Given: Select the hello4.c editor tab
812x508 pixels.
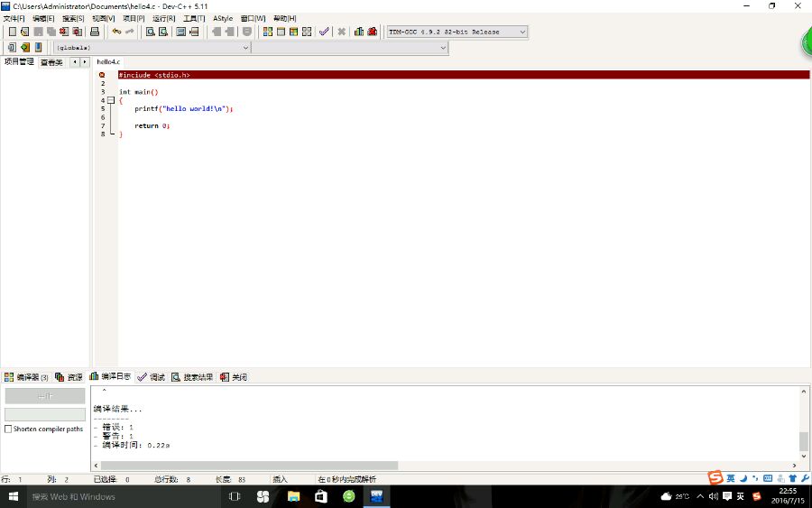Looking at the screenshot, I should [108, 61].
